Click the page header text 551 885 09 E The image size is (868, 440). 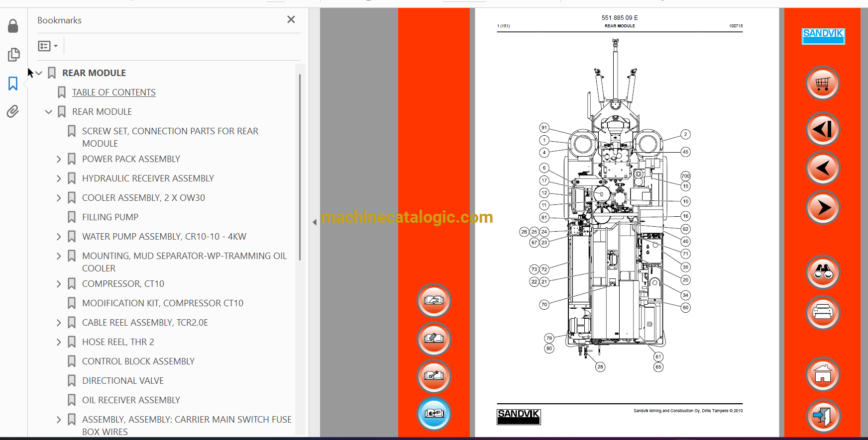[x=620, y=18]
